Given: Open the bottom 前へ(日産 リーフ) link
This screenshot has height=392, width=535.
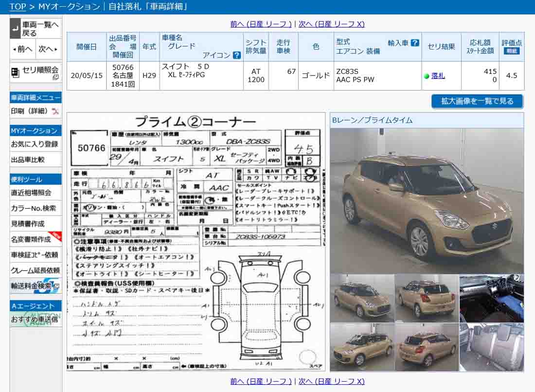Looking at the screenshot, I should click(261, 381).
